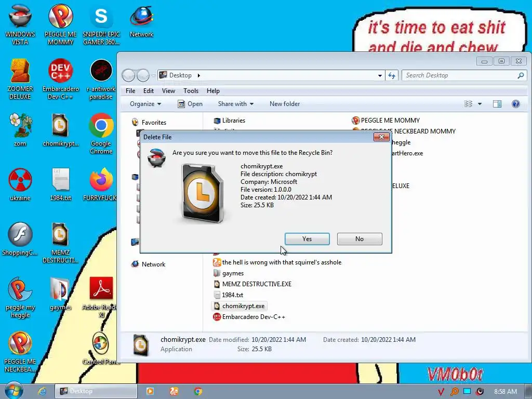Select the gaymes desktop folder icon
The image size is (532, 399).
click(60, 294)
